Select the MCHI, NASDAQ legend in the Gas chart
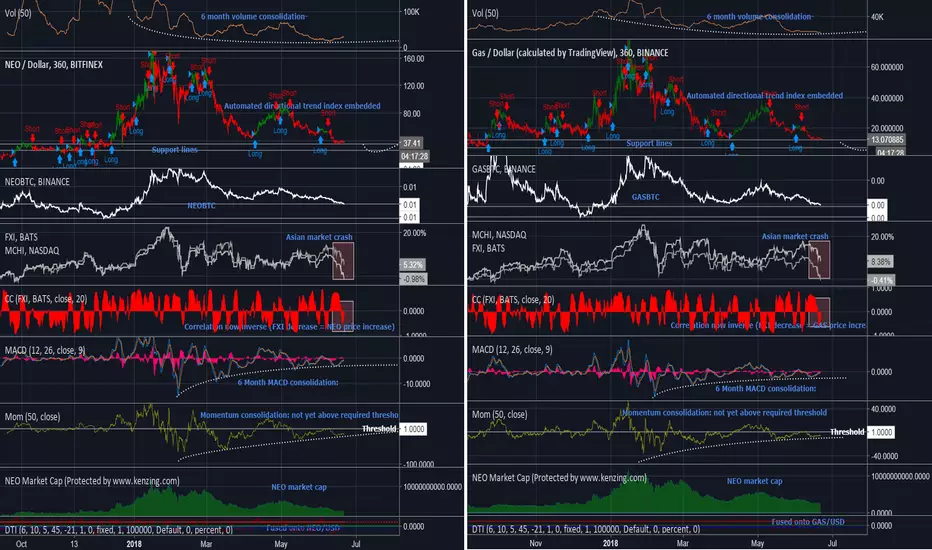932x550 pixels. (x=499, y=234)
